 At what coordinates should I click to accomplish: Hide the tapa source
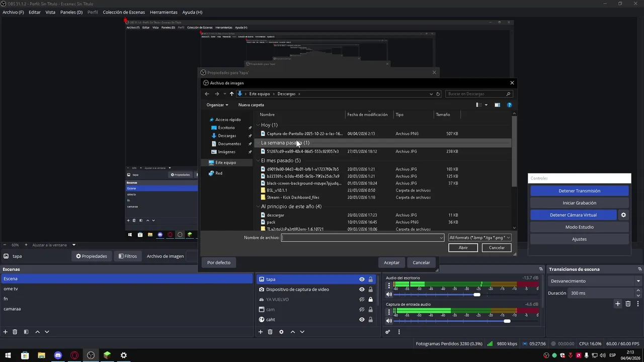[362, 280]
